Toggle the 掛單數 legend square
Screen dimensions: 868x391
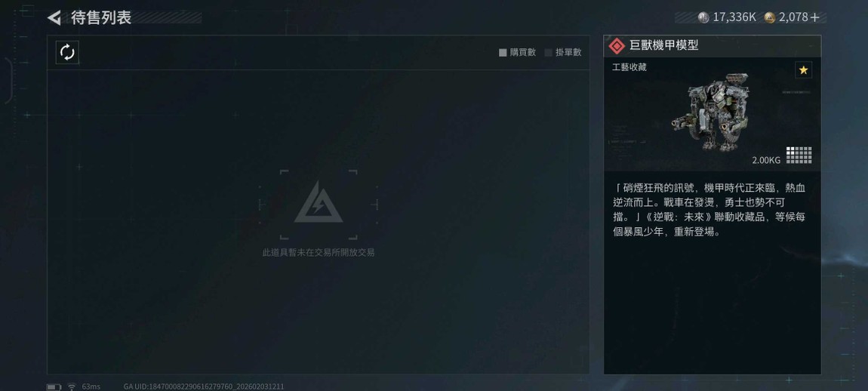(x=549, y=53)
